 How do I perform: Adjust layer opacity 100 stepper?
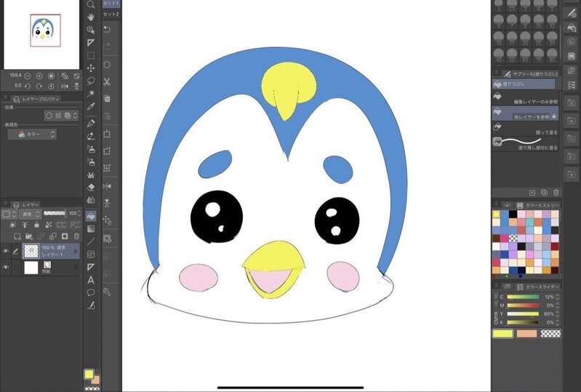[x=79, y=213]
